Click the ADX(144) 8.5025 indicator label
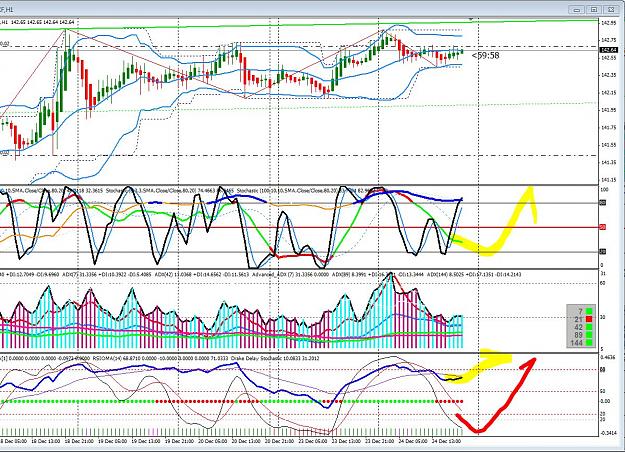This screenshot has width=625, height=453. pos(446,274)
